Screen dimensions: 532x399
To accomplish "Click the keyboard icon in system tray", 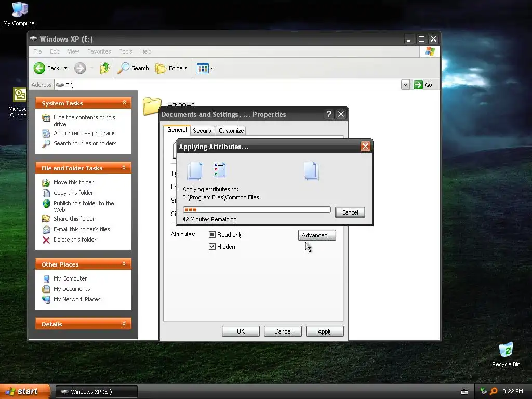I will pos(464,392).
